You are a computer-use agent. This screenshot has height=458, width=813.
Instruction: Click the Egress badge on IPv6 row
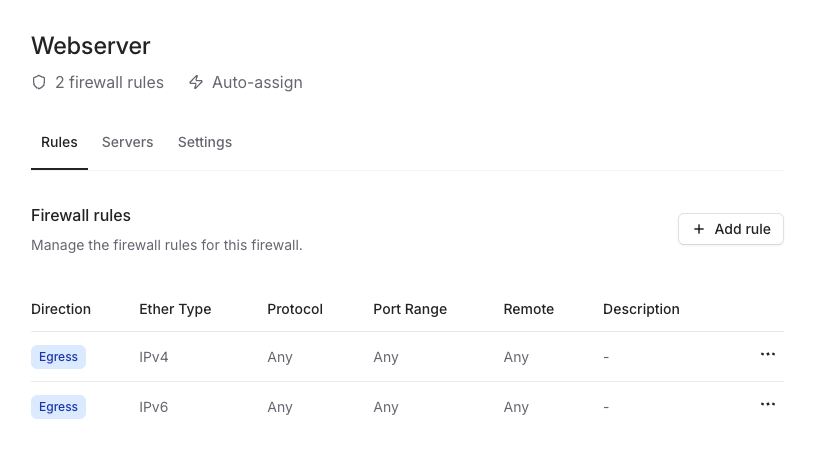[58, 407]
